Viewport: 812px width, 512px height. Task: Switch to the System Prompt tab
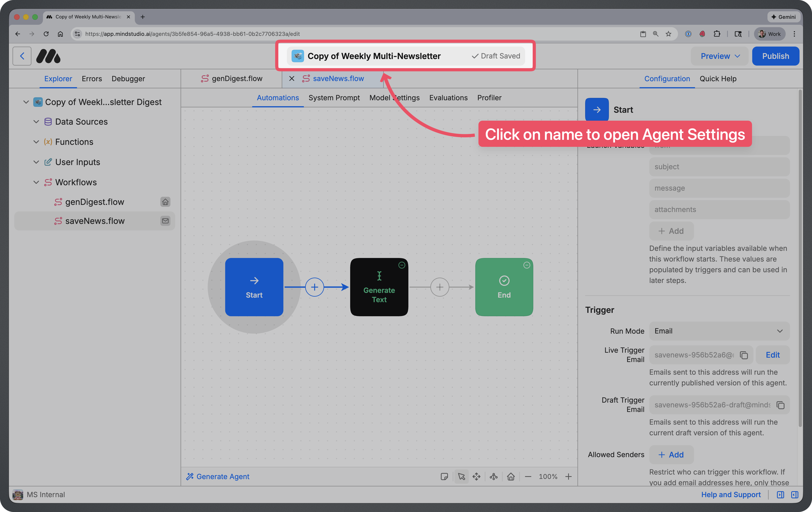point(334,97)
